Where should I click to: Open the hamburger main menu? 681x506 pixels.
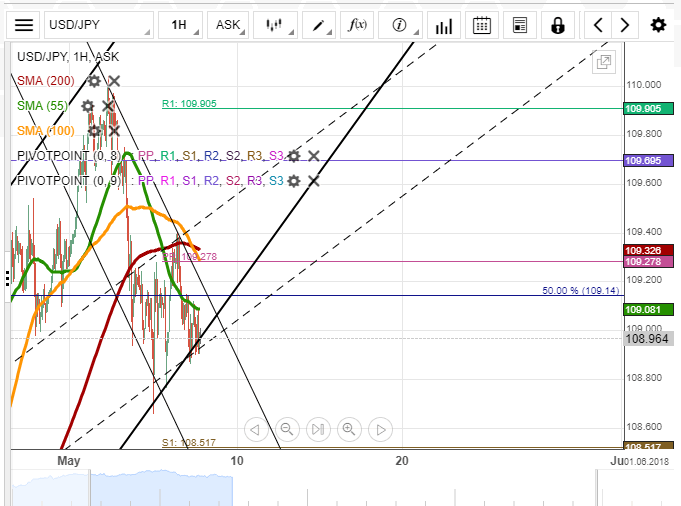point(25,25)
